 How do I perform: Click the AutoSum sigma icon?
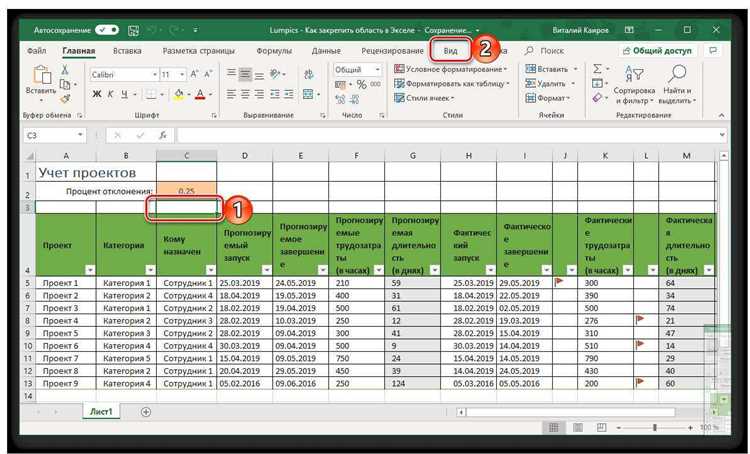coord(597,69)
